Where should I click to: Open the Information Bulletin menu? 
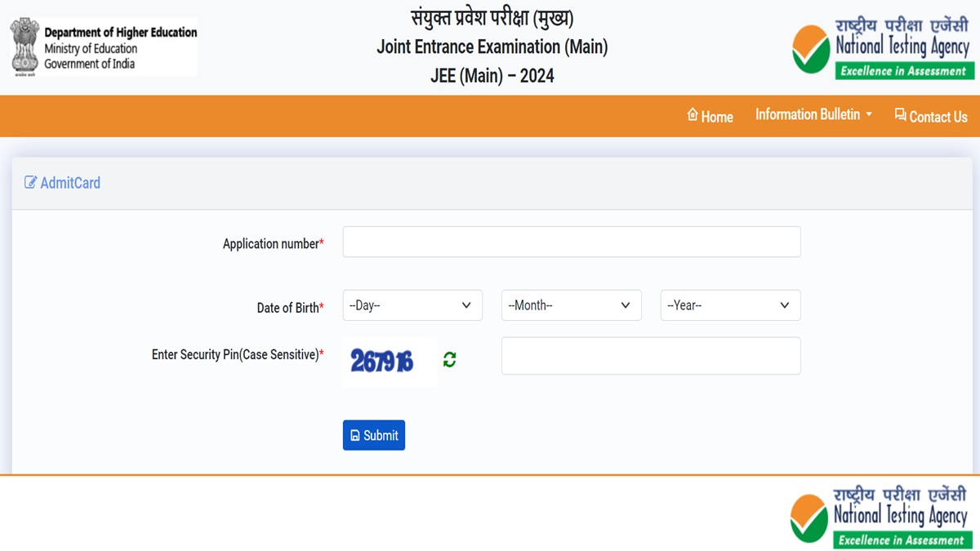coord(813,114)
